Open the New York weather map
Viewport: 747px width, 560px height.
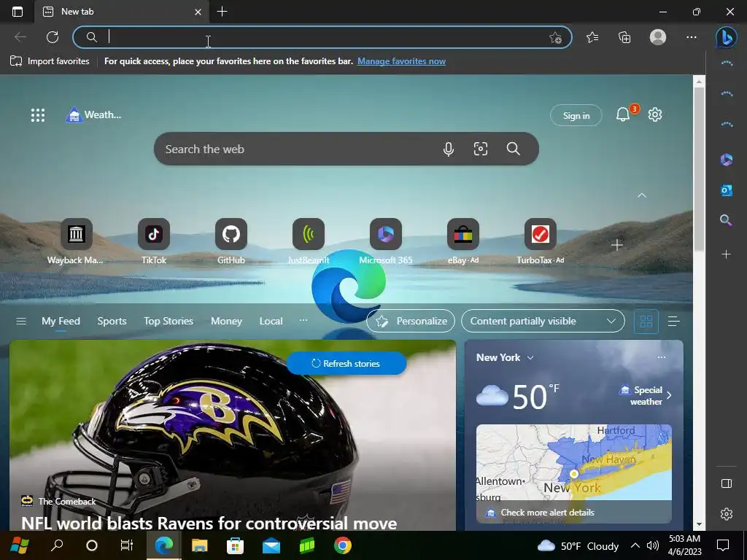point(574,474)
